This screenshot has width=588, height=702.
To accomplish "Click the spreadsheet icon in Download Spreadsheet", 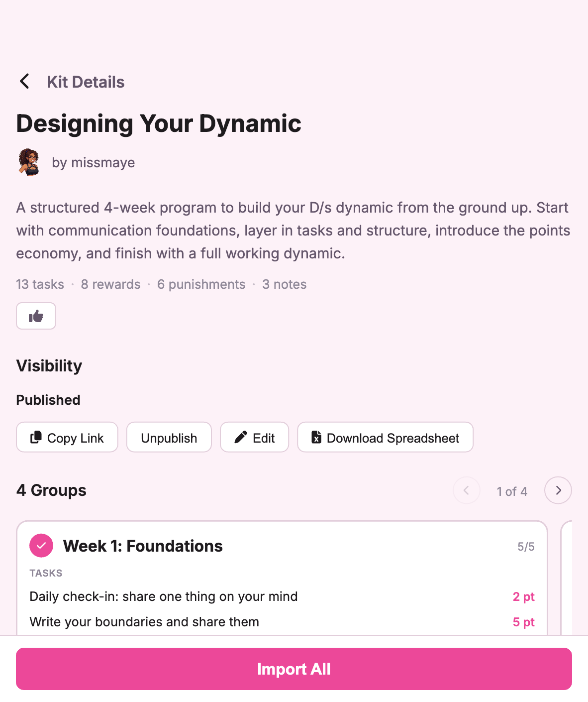I will click(x=316, y=437).
